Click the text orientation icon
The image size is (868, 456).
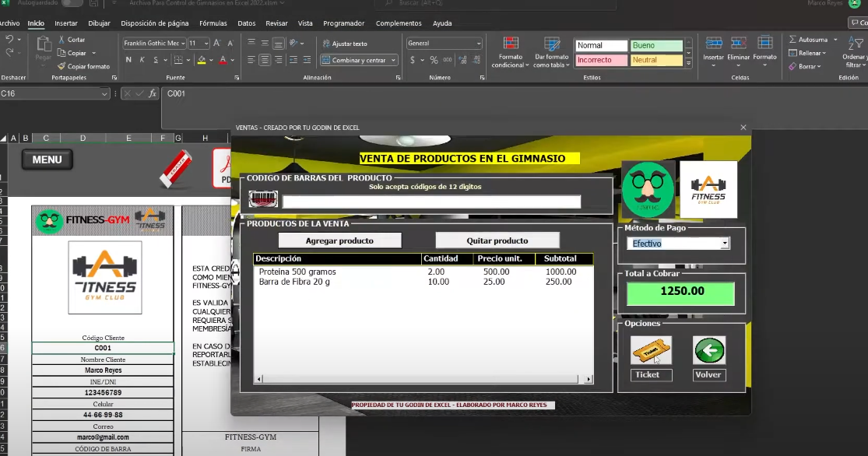click(x=294, y=43)
